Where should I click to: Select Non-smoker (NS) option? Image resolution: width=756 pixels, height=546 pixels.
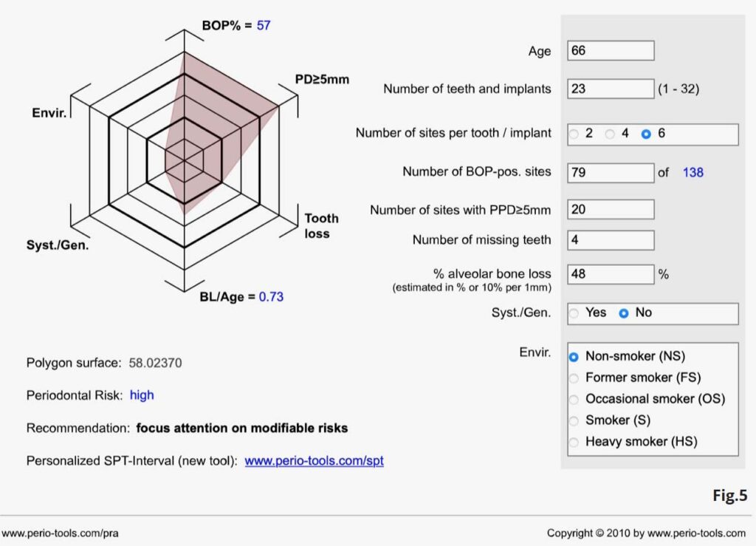coord(574,356)
